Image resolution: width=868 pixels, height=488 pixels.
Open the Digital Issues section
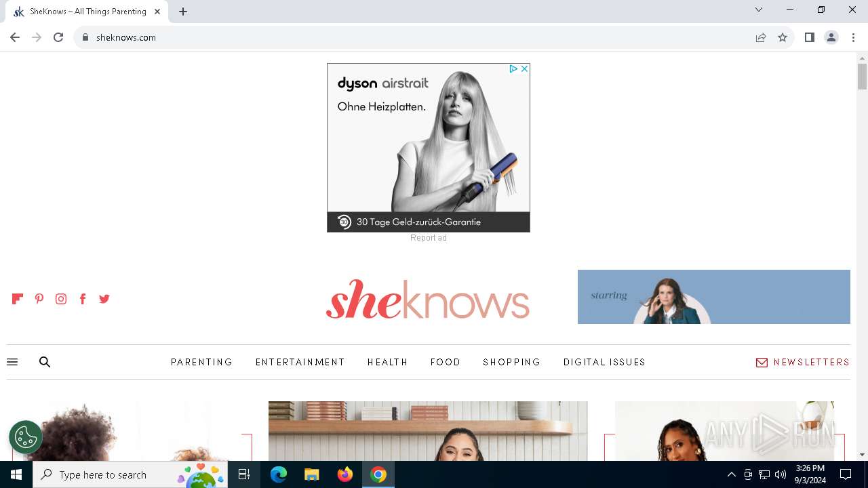[x=605, y=362]
